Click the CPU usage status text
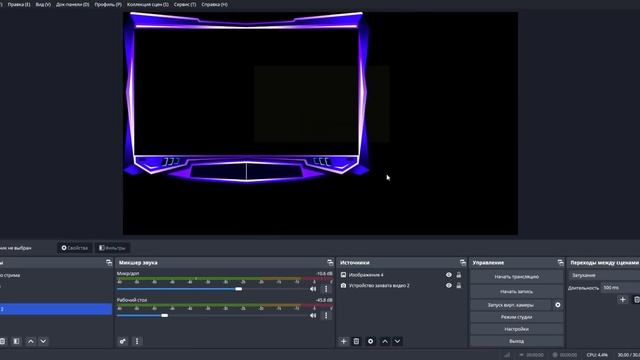The width and height of the screenshot is (640, 360). coord(597,355)
